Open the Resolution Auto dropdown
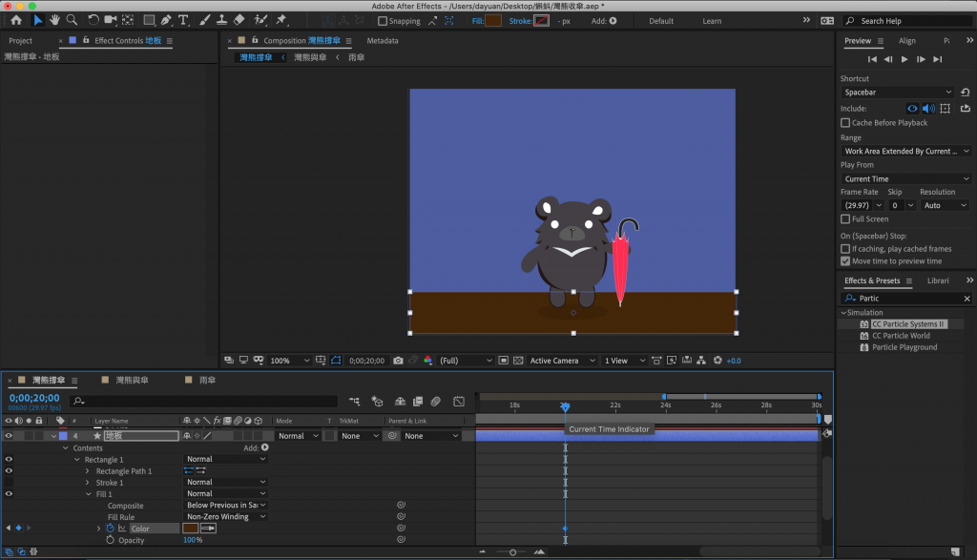This screenshot has height=560, width=977. point(945,205)
